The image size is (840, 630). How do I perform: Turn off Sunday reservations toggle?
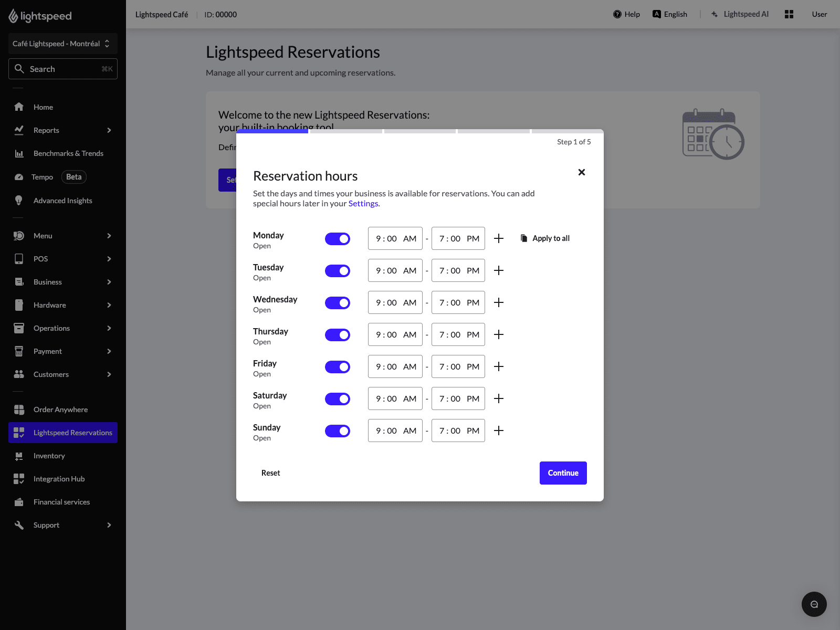pyautogui.click(x=338, y=430)
